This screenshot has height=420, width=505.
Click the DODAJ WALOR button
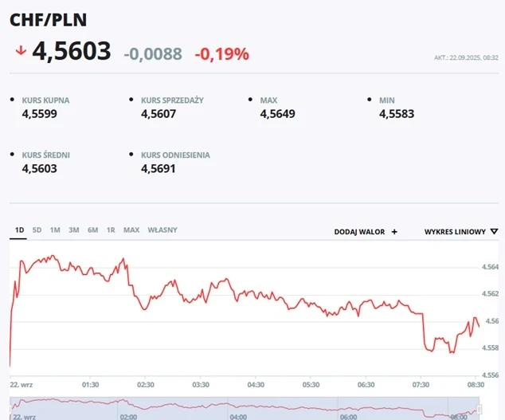click(359, 232)
